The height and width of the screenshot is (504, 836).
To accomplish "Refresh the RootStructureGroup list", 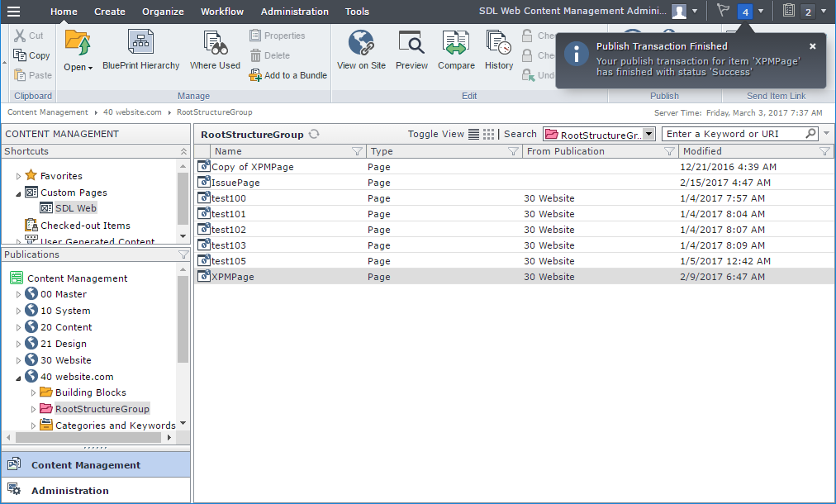I will [x=314, y=134].
